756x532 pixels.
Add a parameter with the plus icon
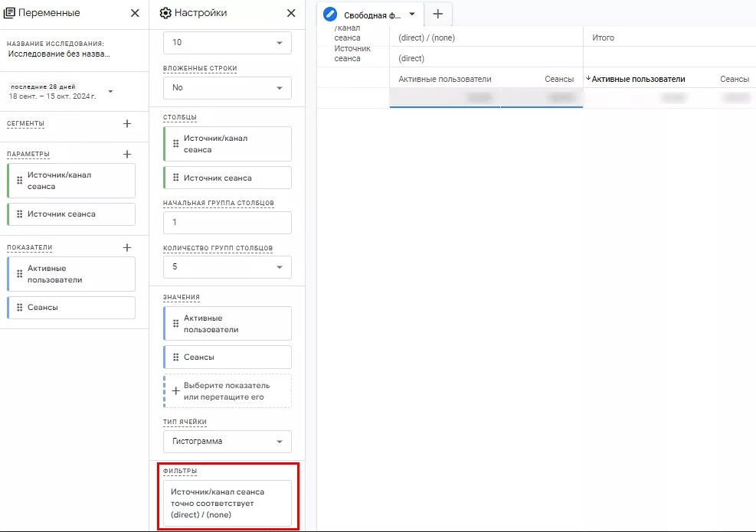point(127,153)
